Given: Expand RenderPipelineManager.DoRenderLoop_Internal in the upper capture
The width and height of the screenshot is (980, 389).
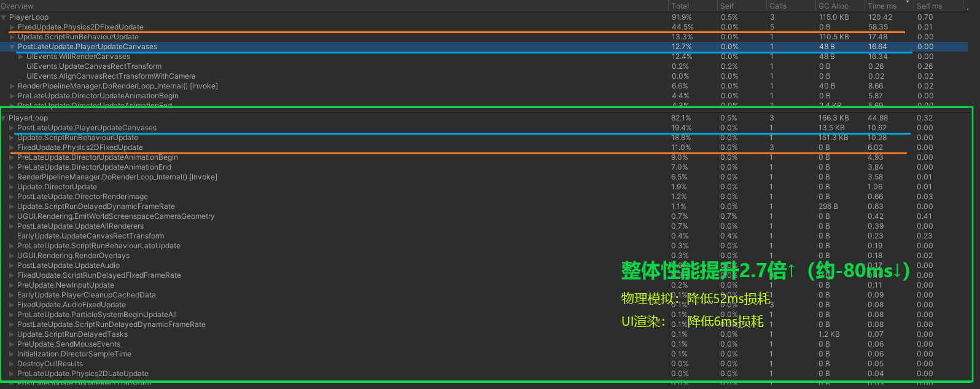Looking at the screenshot, I should (12, 86).
